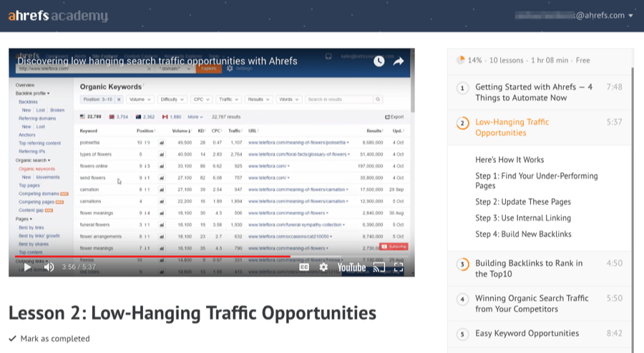Open lesson 5 Easy Keyword Opportunities
This screenshot has height=353, width=644.
(x=540, y=333)
